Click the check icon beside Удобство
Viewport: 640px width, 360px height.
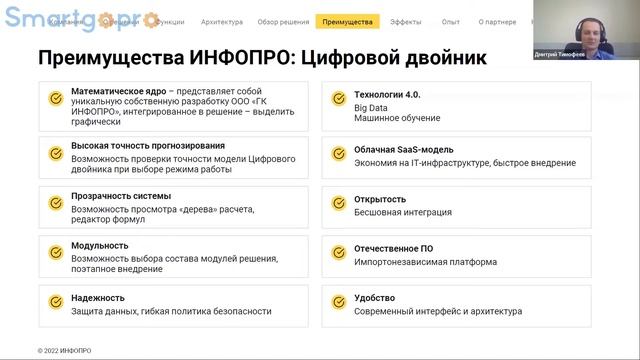click(x=339, y=302)
